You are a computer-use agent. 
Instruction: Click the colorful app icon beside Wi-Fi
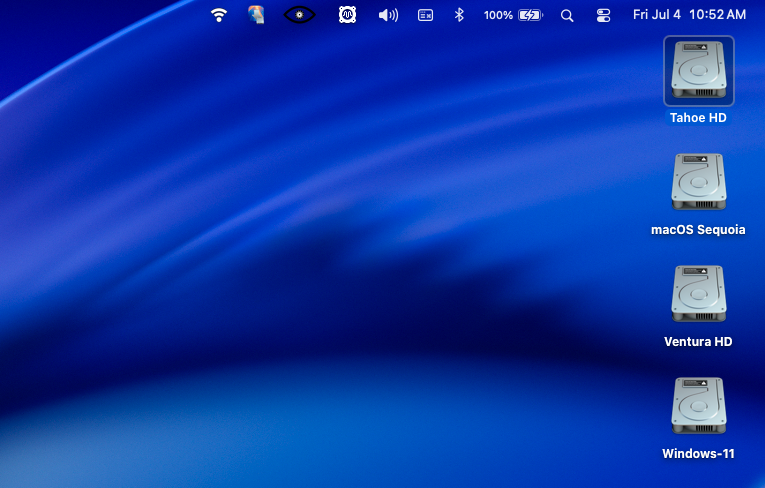256,15
